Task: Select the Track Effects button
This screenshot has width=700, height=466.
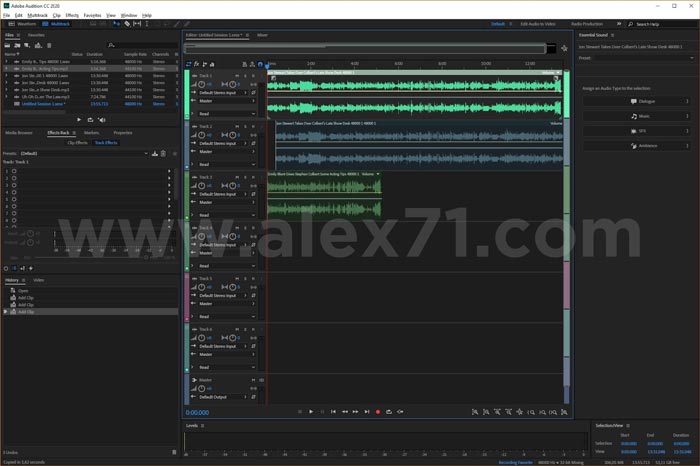Action: (106, 143)
